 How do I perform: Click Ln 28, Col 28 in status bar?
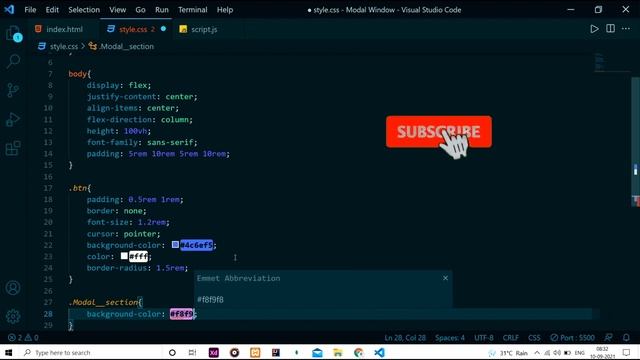click(x=405, y=338)
